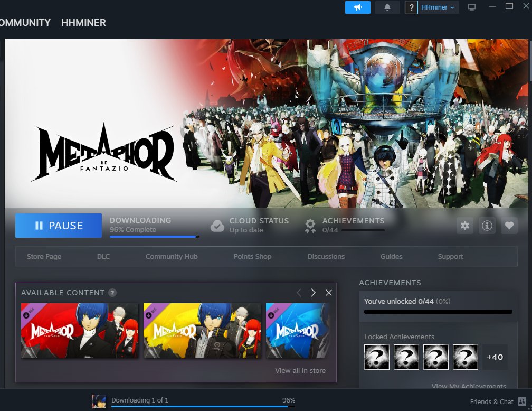Open the first locked achievement icon
The image size is (532, 411).
coord(377,357)
